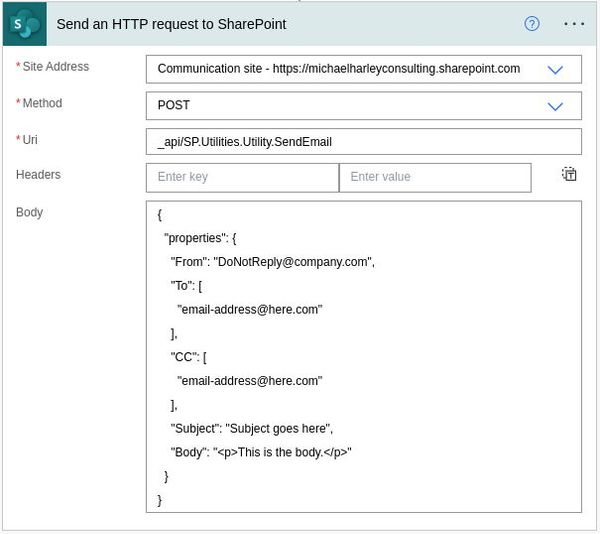Click the Body label
The image size is (600, 534).
[29, 212]
